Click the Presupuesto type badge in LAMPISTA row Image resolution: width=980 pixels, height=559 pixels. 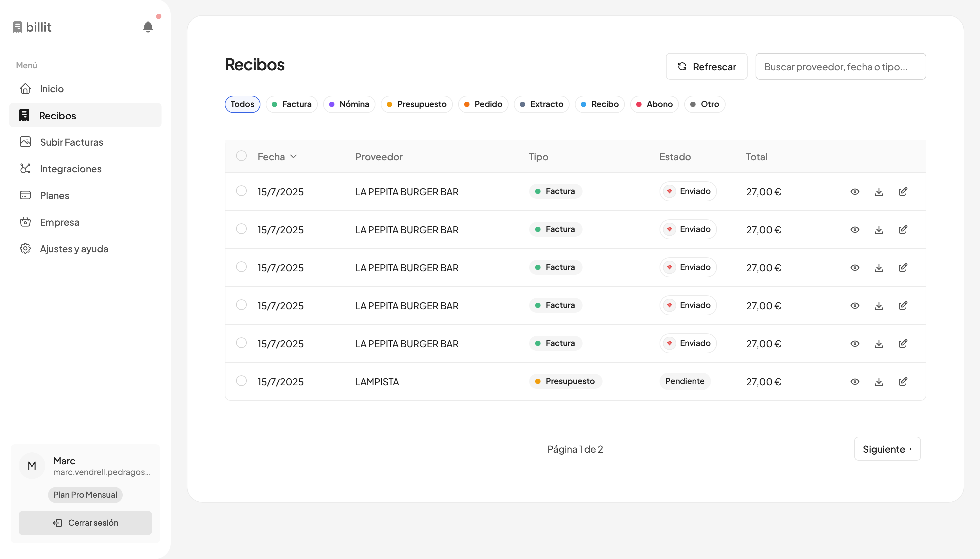(x=565, y=381)
